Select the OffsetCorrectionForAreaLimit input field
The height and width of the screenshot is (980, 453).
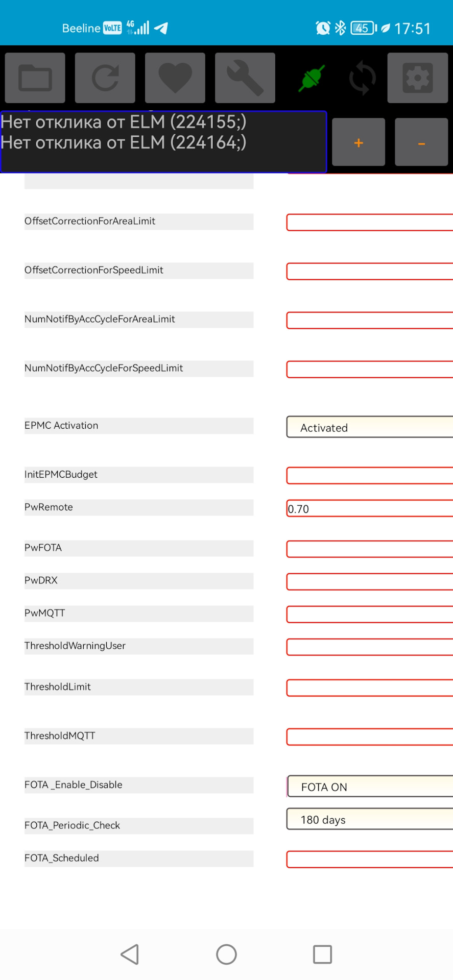[x=370, y=223]
